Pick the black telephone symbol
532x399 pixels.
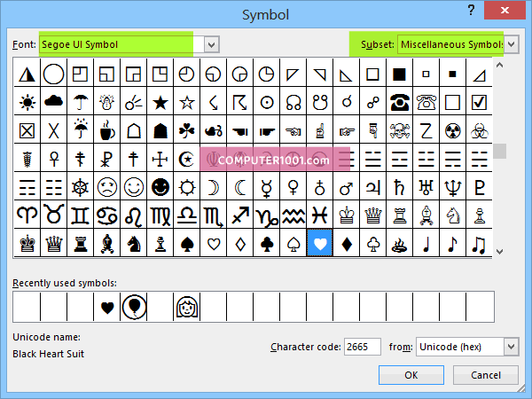point(399,102)
